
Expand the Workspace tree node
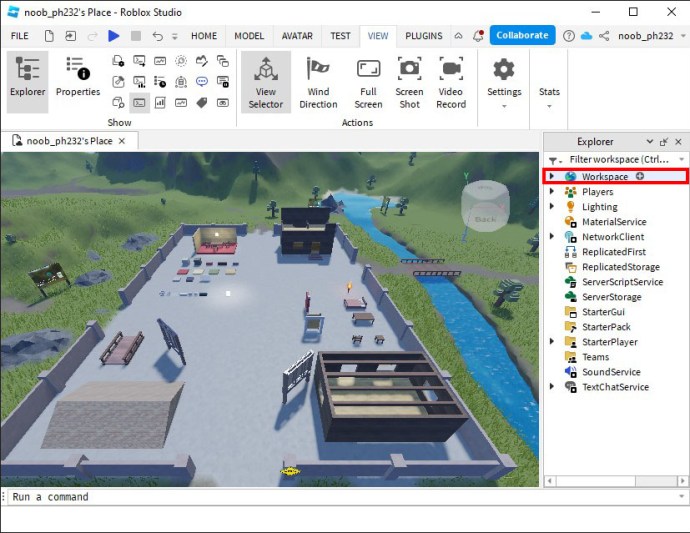tap(552, 177)
